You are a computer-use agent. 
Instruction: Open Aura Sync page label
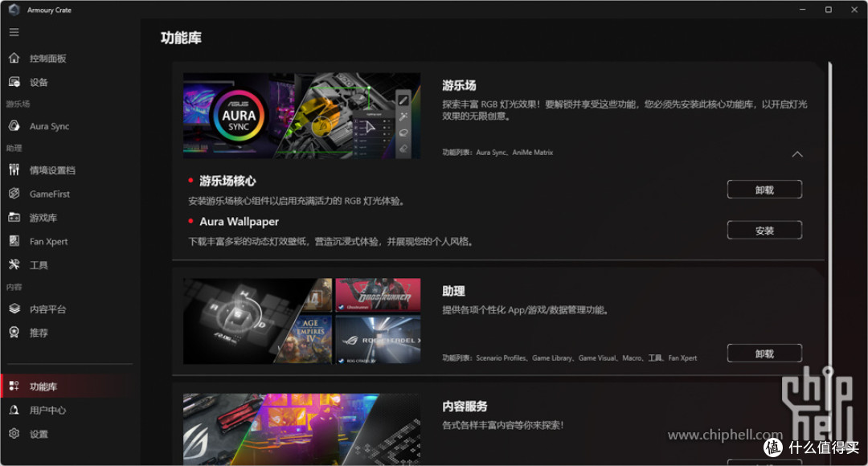[x=49, y=126]
